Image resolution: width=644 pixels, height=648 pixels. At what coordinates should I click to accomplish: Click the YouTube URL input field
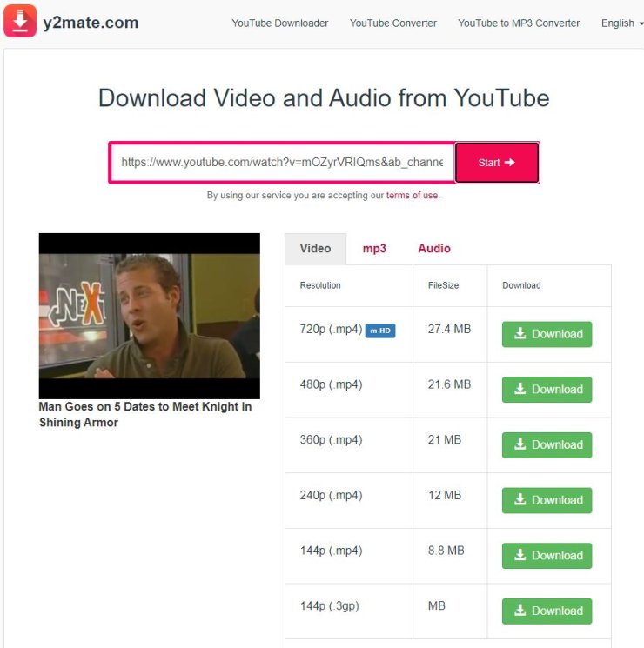click(x=282, y=162)
